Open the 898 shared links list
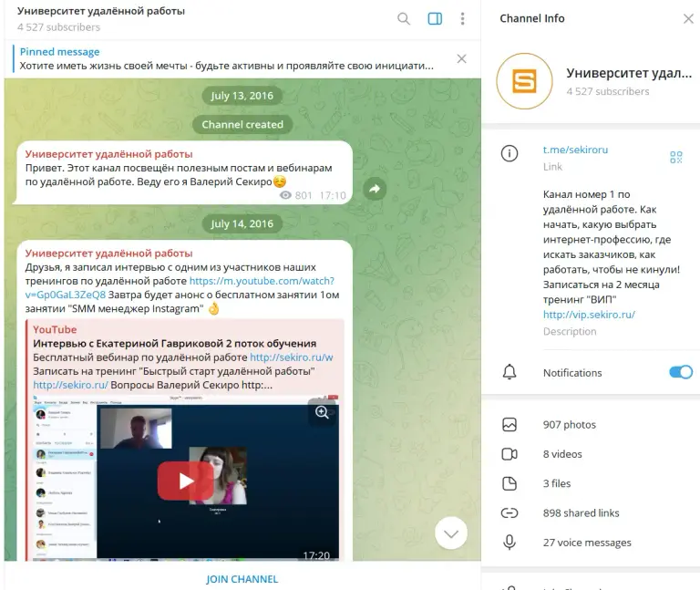 (591, 513)
